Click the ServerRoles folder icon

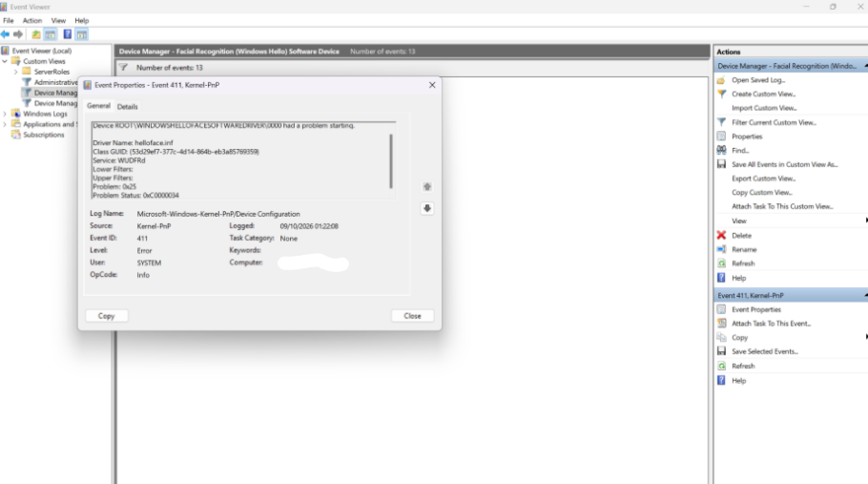click(x=27, y=72)
